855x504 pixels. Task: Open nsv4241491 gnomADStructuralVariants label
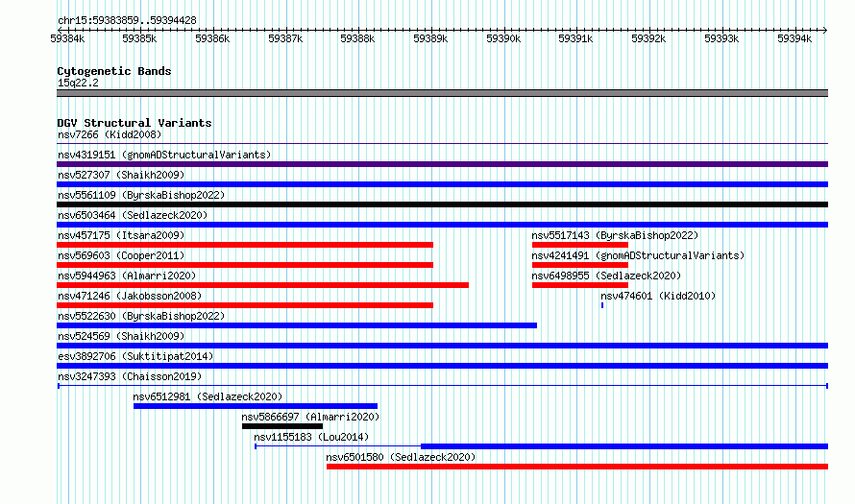[638, 255]
